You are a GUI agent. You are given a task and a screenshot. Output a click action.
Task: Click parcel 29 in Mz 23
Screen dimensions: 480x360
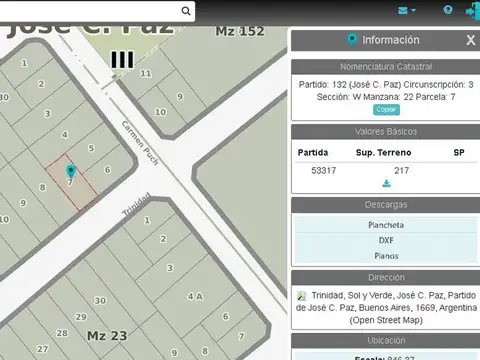81,317
